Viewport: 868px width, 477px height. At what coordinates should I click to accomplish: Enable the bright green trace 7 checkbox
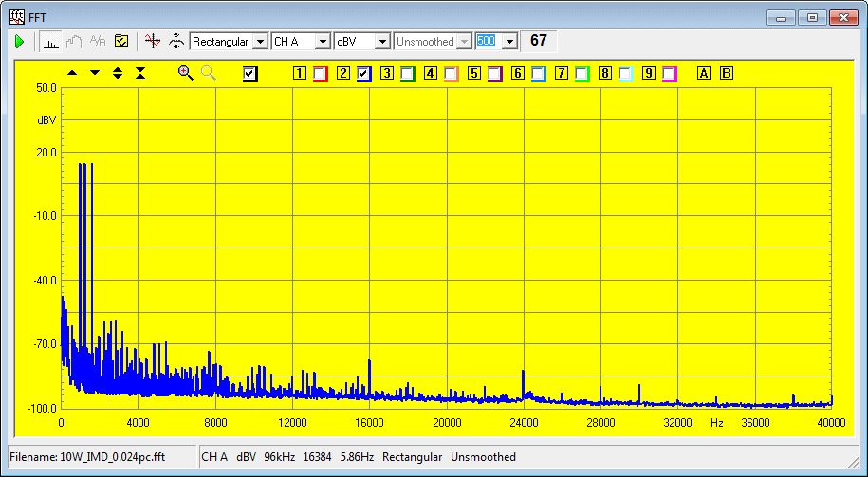582,74
